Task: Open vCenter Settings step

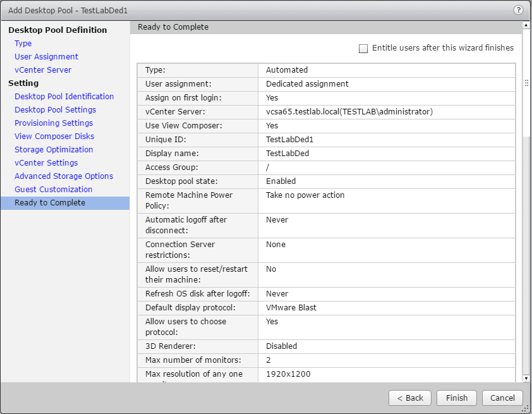Action: [46, 163]
